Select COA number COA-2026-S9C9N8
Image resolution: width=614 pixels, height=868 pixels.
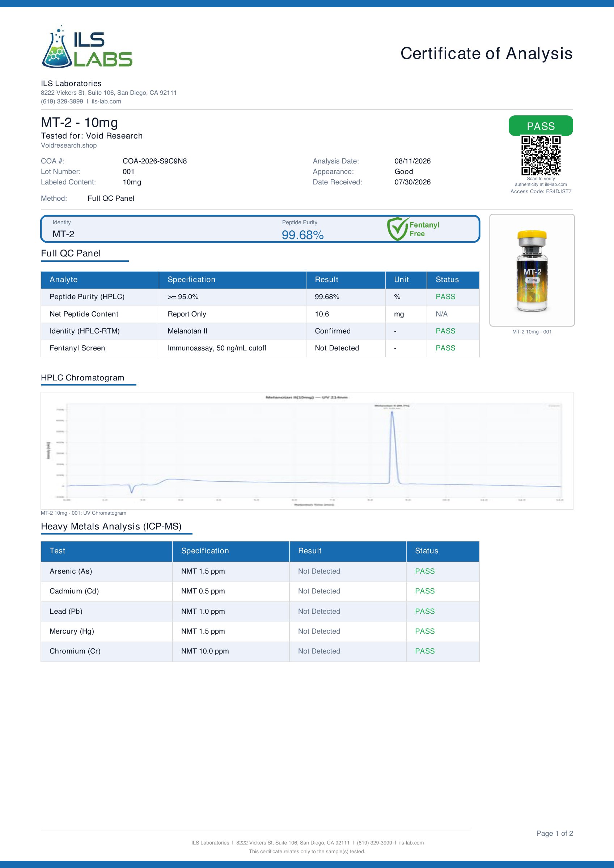tap(155, 161)
